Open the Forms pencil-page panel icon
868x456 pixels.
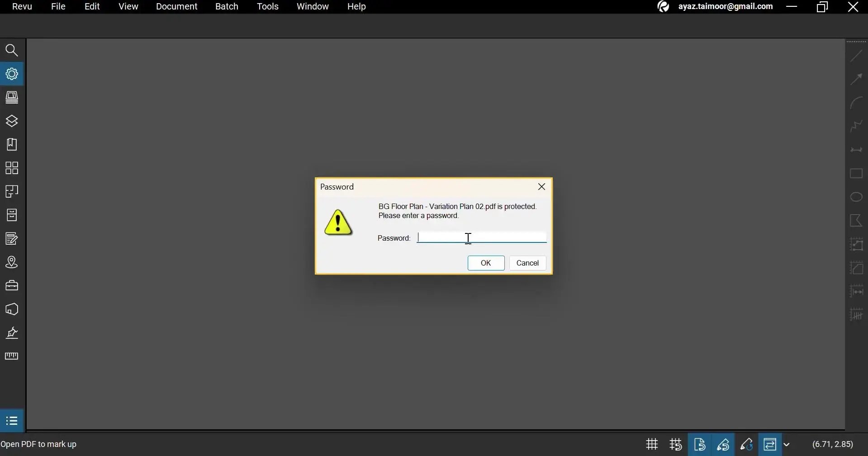(x=12, y=238)
